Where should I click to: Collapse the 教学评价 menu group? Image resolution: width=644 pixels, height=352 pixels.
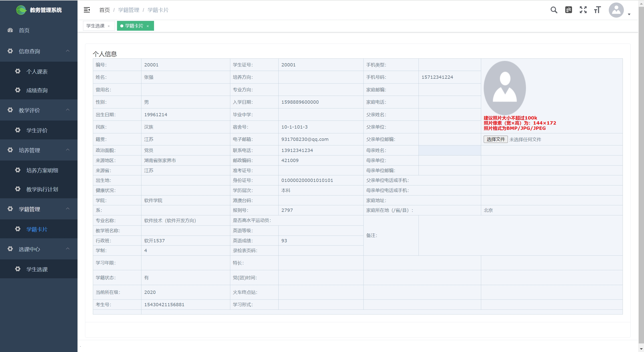[67, 110]
